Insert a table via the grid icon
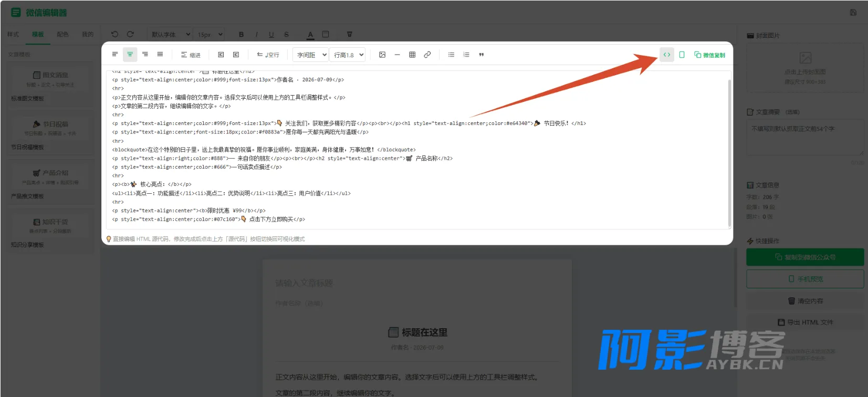The height and width of the screenshot is (397, 868). pos(412,55)
